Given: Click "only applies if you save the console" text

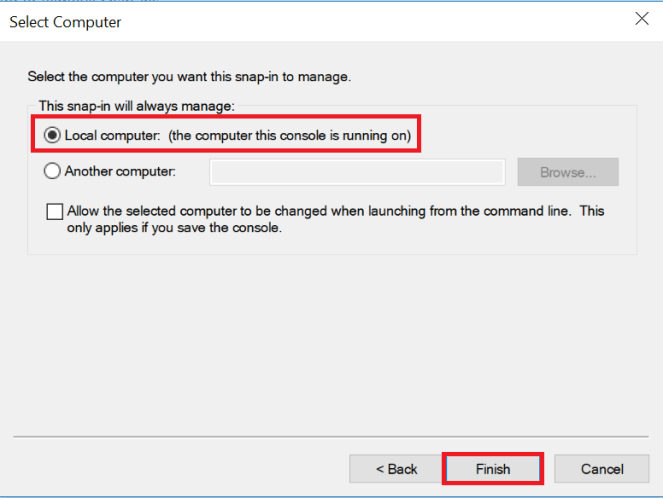Looking at the screenshot, I should click(174, 227).
